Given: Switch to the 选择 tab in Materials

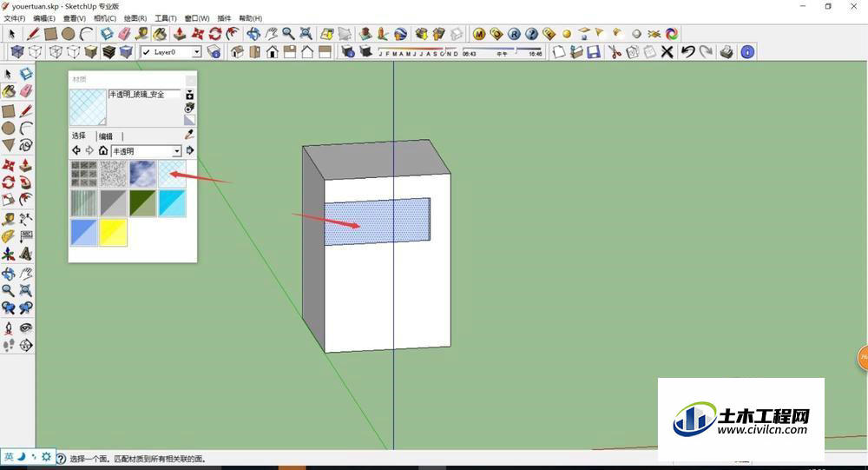Looking at the screenshot, I should (x=79, y=136).
